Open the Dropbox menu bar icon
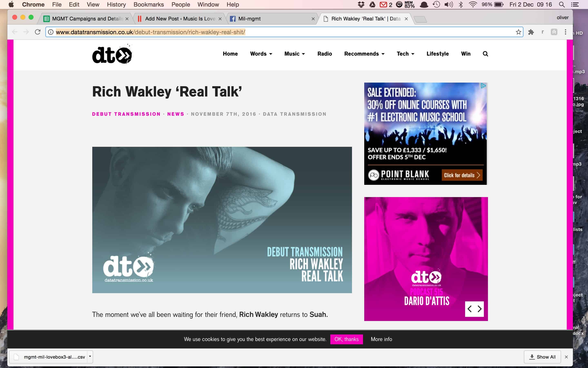This screenshot has height=368, width=588. tap(361, 5)
